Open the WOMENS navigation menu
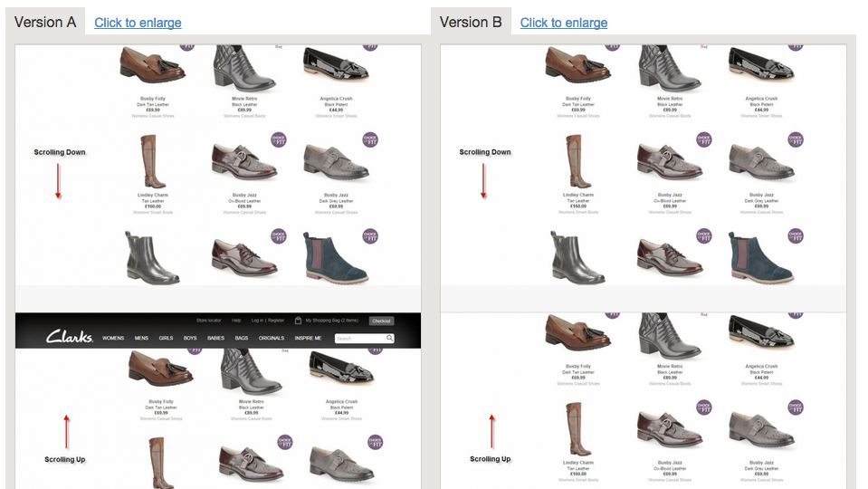Viewport: 868px width, 489px height. click(113, 338)
